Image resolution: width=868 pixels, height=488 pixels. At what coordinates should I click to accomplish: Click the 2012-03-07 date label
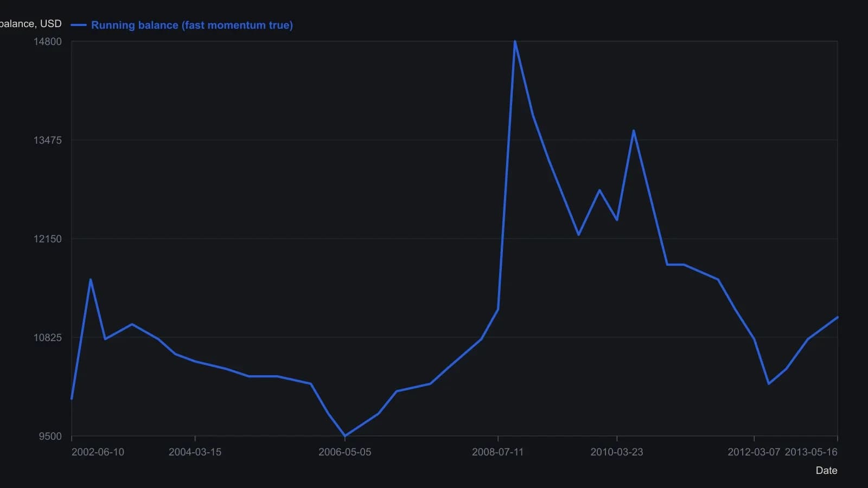click(x=754, y=452)
